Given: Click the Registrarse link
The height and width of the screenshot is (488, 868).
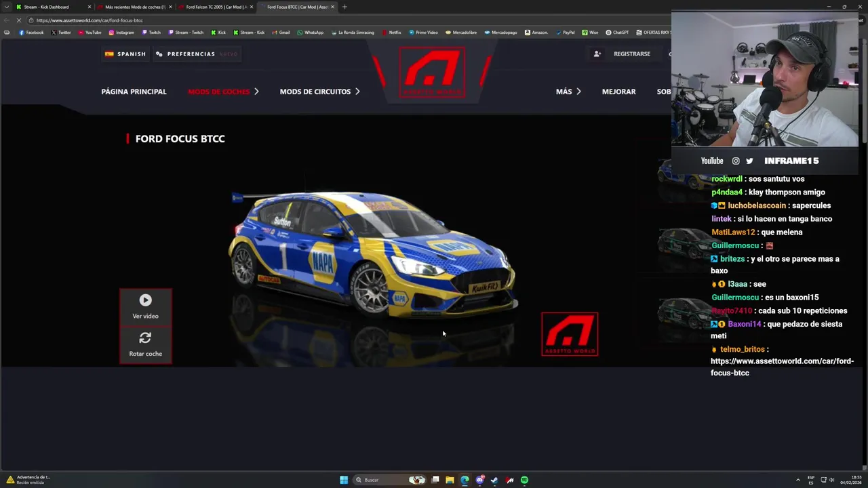Looking at the screenshot, I should [632, 54].
